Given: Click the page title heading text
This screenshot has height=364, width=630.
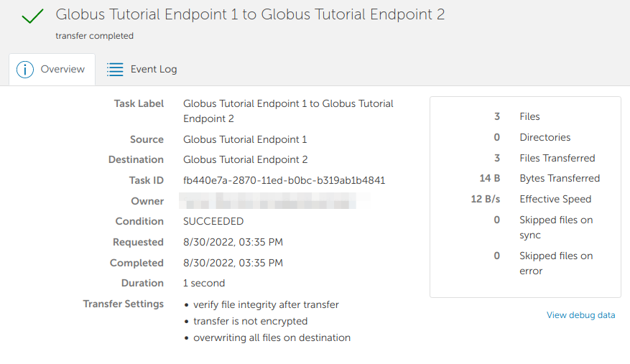Looking at the screenshot, I should [x=250, y=14].
